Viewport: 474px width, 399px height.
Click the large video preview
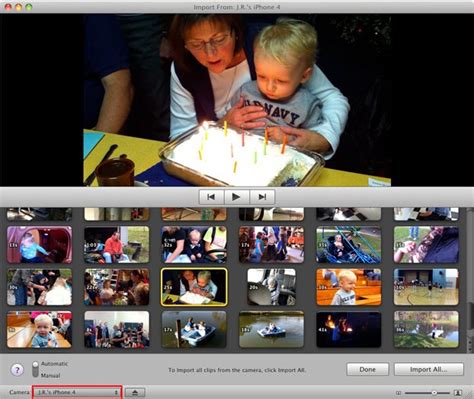[x=237, y=100]
